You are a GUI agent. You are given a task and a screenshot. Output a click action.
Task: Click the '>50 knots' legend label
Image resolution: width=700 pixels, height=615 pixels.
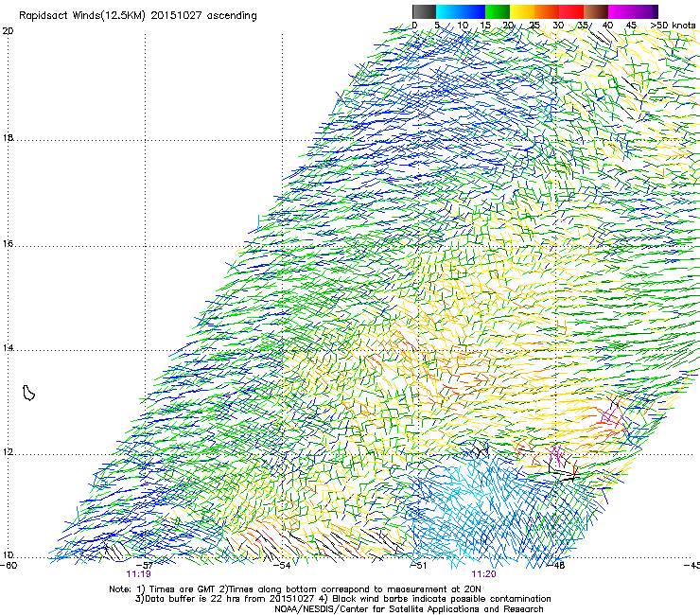pos(673,26)
